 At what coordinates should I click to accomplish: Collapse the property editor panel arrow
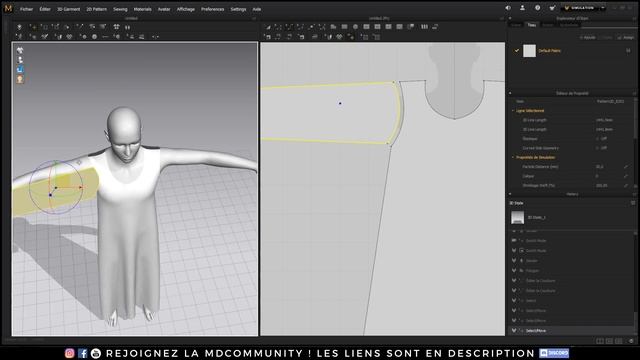tap(510, 93)
